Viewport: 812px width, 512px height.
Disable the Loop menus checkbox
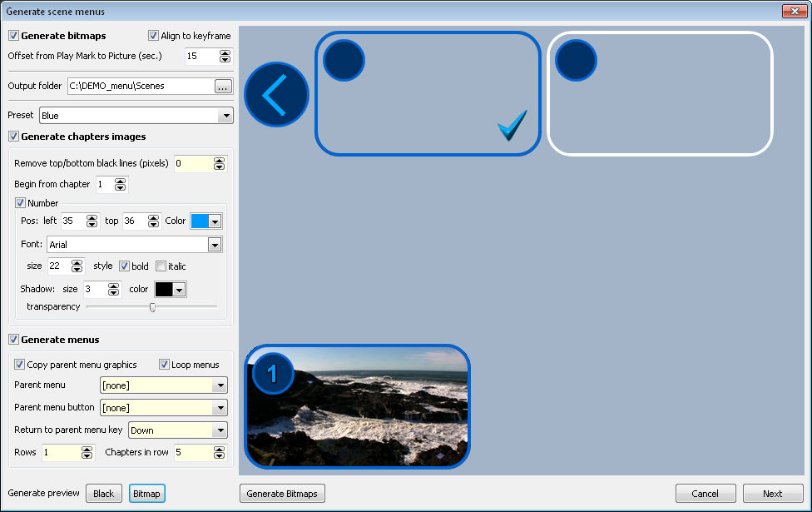[165, 365]
